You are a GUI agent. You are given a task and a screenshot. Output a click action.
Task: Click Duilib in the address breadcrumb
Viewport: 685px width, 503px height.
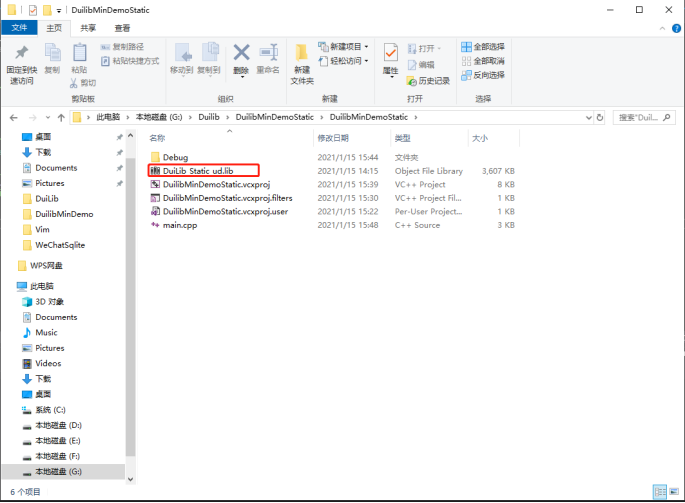[209, 117]
